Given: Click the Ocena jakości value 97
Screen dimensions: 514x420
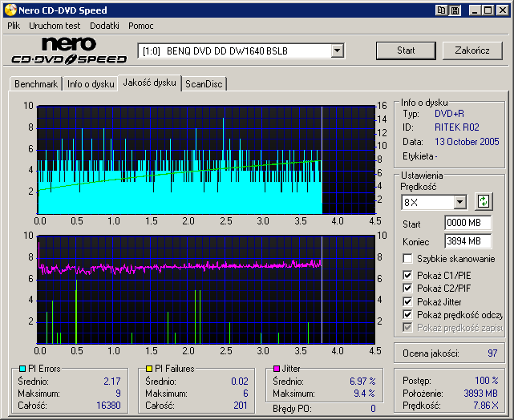Looking at the screenshot, I should [492, 353].
